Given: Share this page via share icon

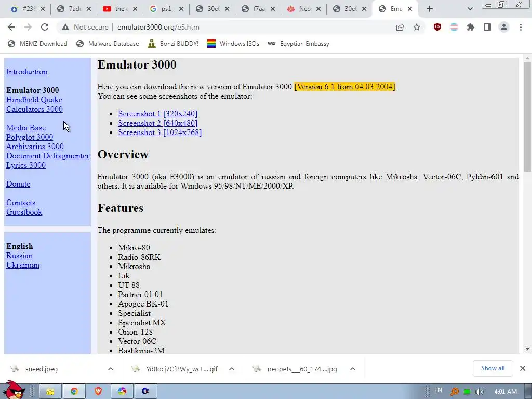Looking at the screenshot, I should click(400, 27).
